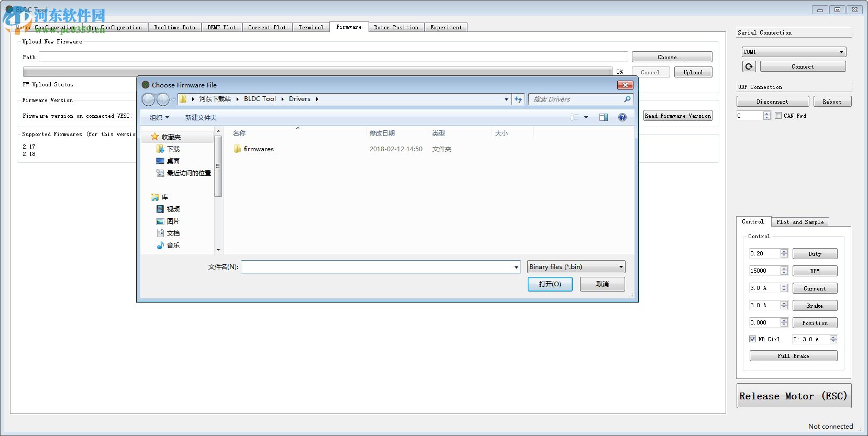Click the serial port refresh icon
The width and height of the screenshot is (868, 436).
pos(749,66)
